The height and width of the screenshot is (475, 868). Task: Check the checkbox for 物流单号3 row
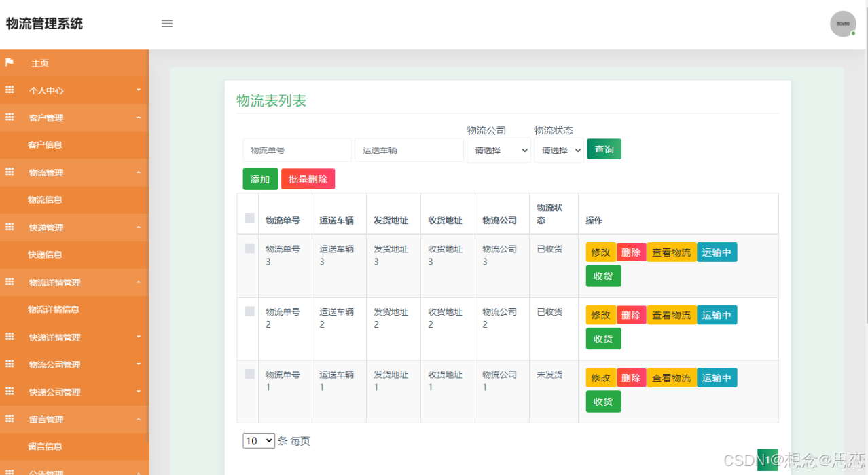coord(249,249)
